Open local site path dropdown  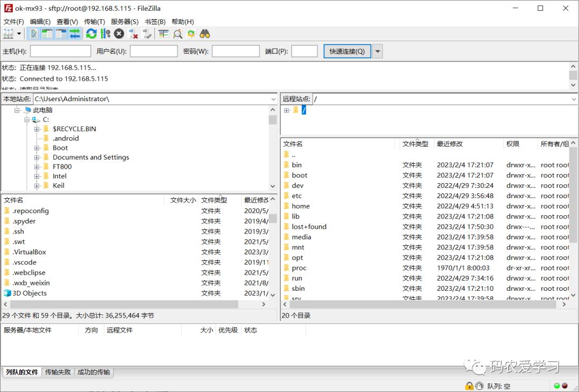click(x=273, y=99)
